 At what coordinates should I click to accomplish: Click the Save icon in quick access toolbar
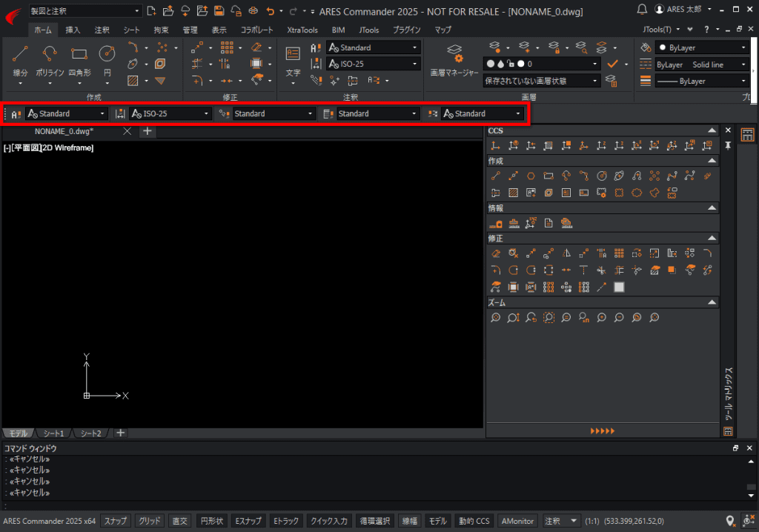219,11
